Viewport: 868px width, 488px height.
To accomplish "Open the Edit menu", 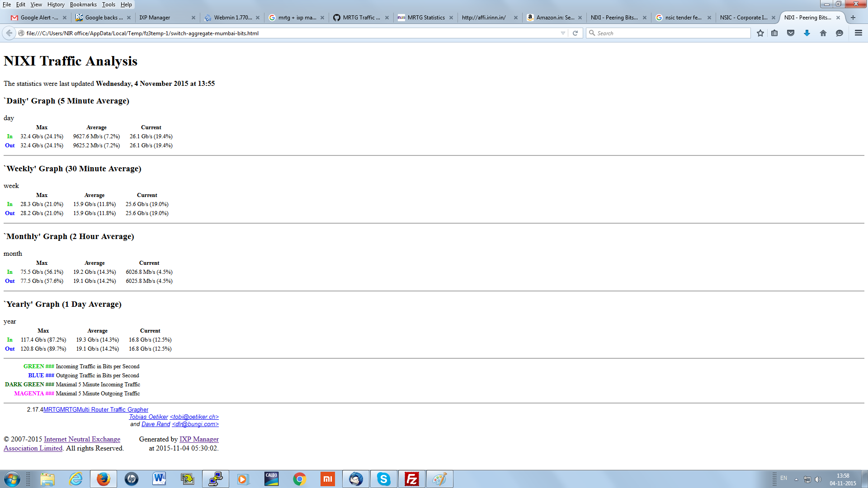I will point(21,5).
